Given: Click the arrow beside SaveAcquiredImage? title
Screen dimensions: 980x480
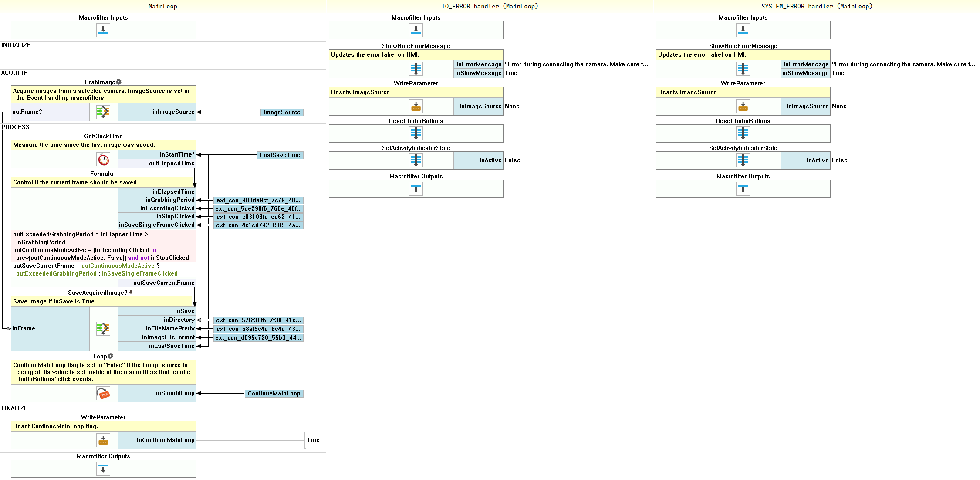Looking at the screenshot, I should pos(131,293).
